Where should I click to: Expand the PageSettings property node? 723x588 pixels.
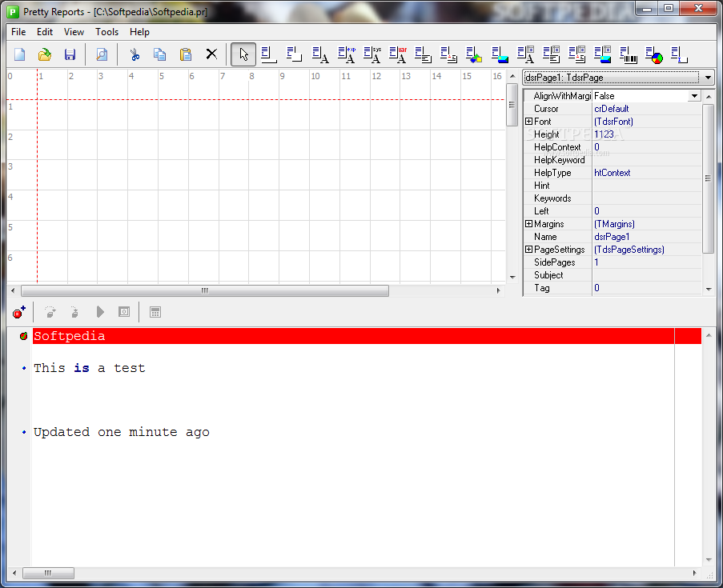[529, 250]
